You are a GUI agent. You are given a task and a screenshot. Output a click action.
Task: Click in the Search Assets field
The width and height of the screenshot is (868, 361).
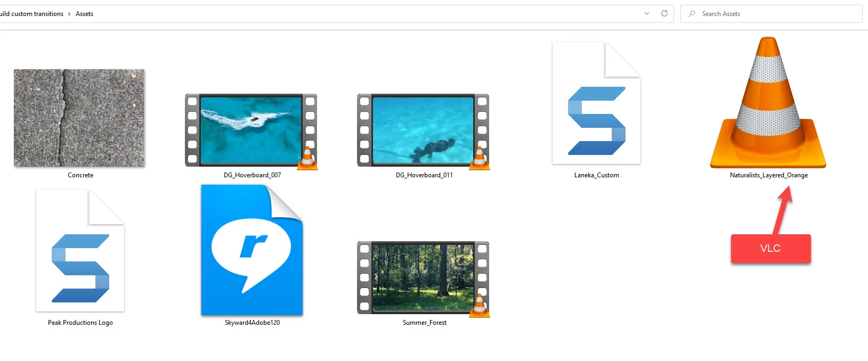pyautogui.click(x=771, y=14)
